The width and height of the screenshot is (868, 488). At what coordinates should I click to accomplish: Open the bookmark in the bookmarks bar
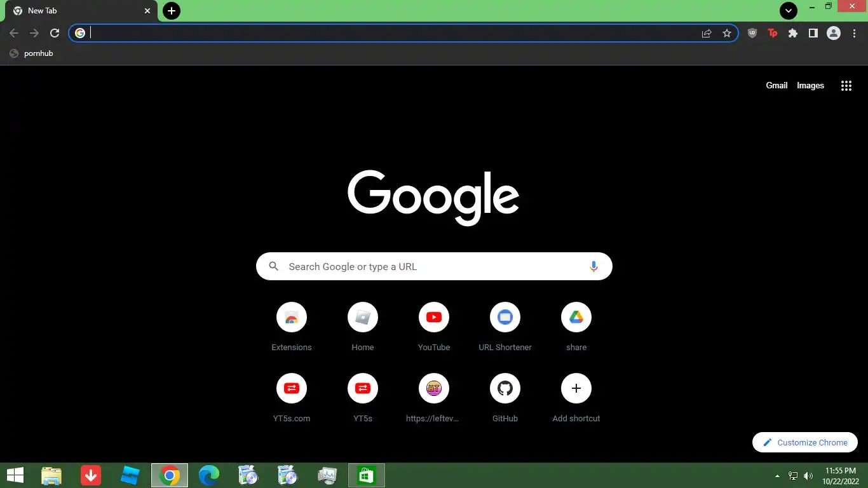point(32,53)
